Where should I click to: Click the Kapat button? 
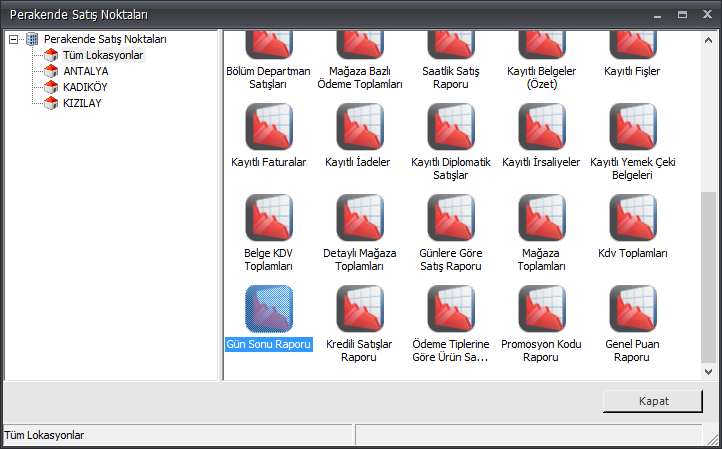coord(653,401)
